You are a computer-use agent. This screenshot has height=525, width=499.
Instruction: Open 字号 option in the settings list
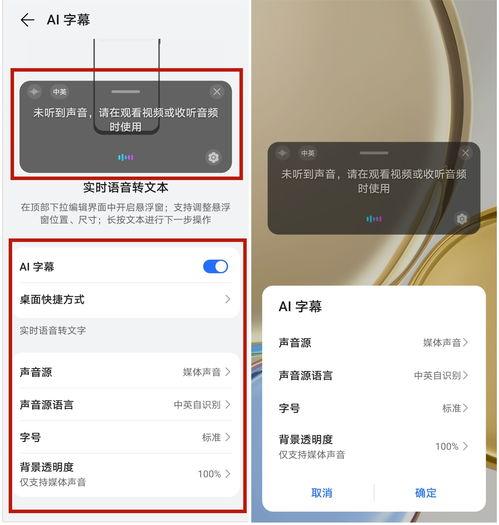126,437
